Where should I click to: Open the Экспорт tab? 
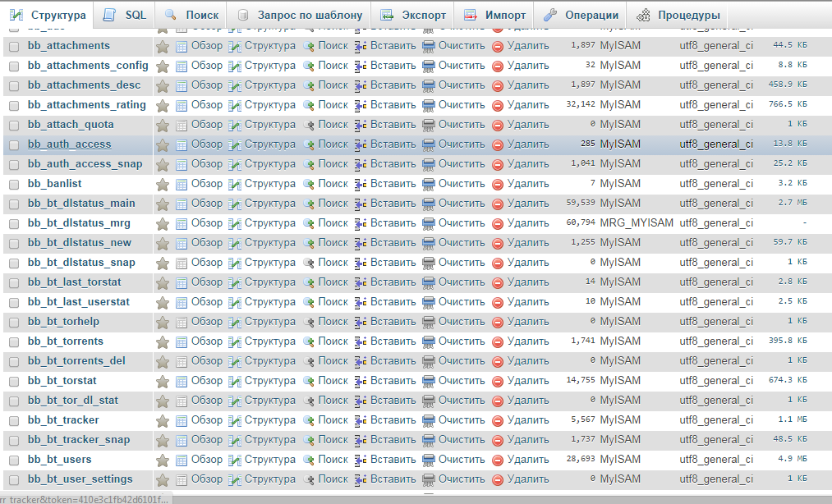[x=415, y=15]
